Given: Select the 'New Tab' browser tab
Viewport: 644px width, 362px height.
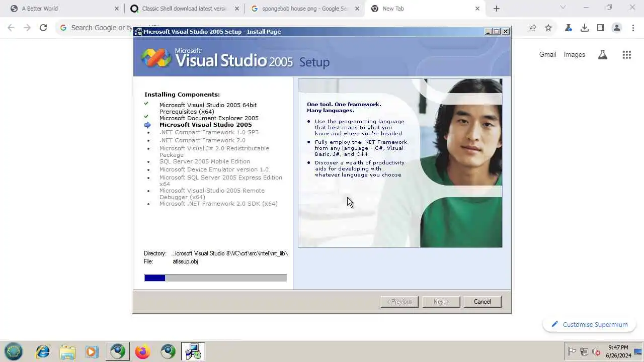Looking at the screenshot, I should tap(425, 9).
